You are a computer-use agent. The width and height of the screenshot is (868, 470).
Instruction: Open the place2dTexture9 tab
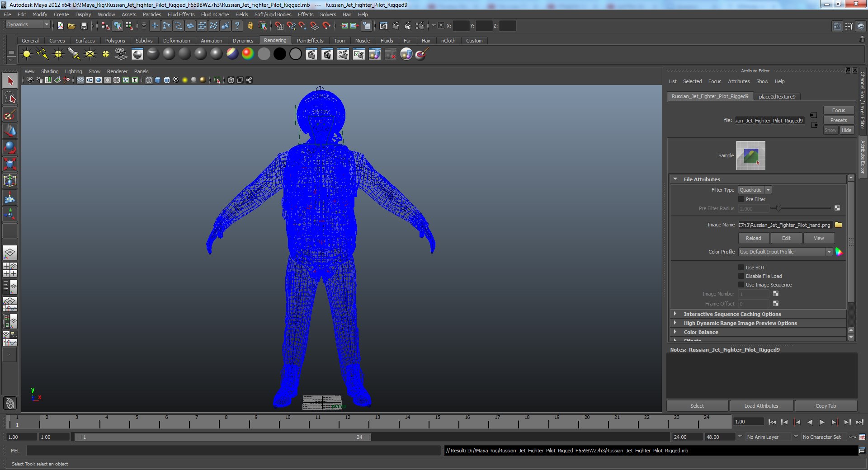coord(777,97)
